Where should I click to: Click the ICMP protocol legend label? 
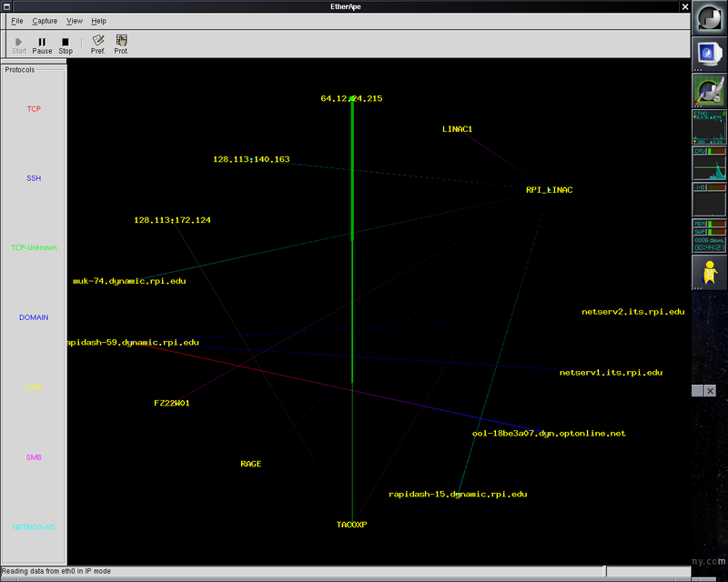[34, 387]
